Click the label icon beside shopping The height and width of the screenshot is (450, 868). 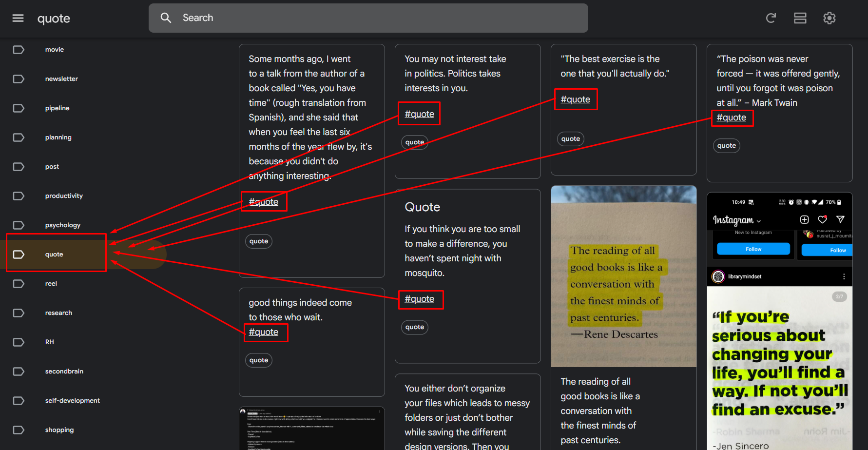coord(19,430)
